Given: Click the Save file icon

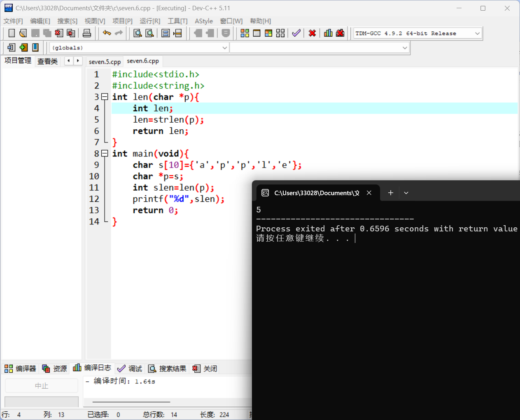Looking at the screenshot, I should pos(35,33).
